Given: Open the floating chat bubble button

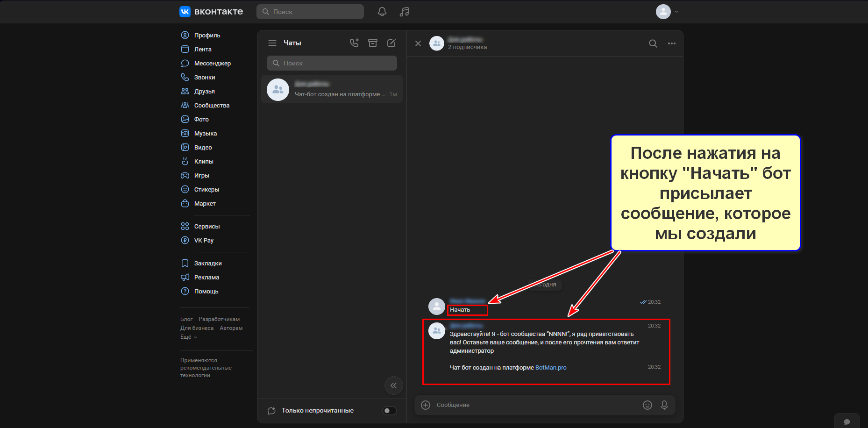Looking at the screenshot, I should (847, 421).
